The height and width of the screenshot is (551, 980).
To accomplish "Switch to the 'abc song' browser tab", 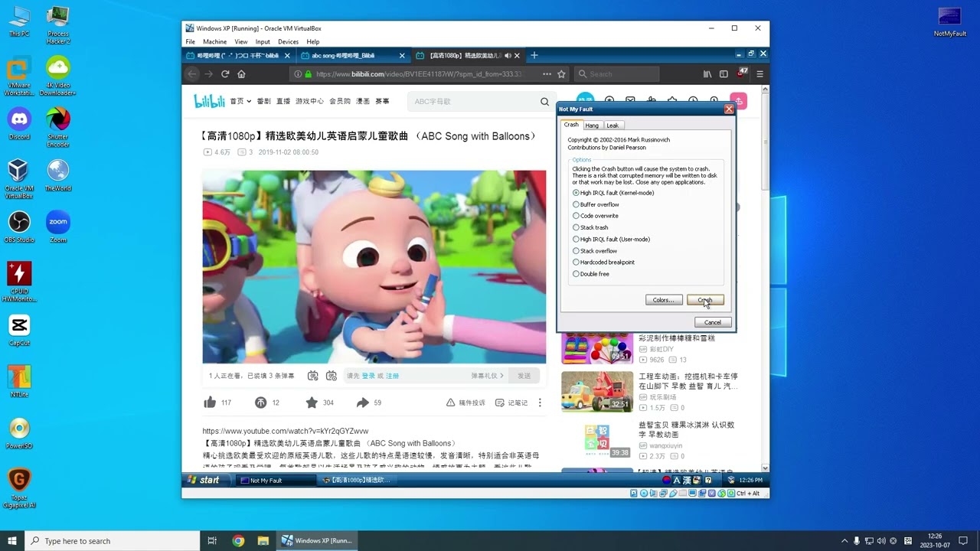I will pos(353,55).
